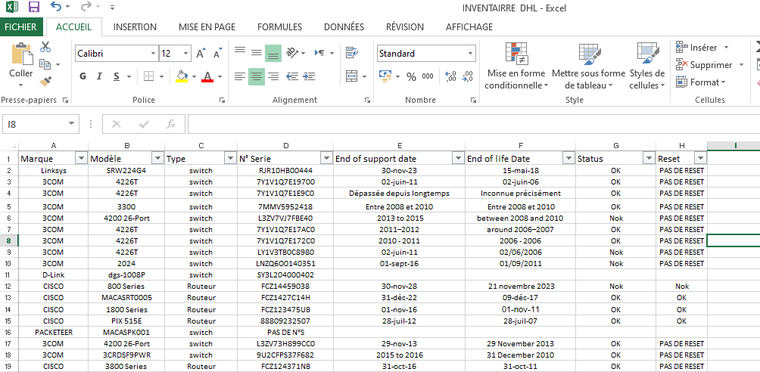This screenshot has height=372, width=760.
Task: Open the Calibri font name dropdown
Action: pos(153,53)
